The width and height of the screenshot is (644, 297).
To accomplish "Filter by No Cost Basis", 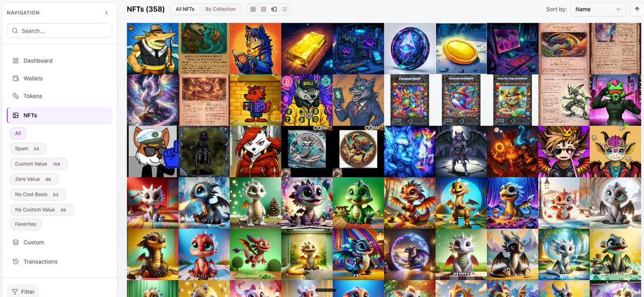I will [x=38, y=194].
